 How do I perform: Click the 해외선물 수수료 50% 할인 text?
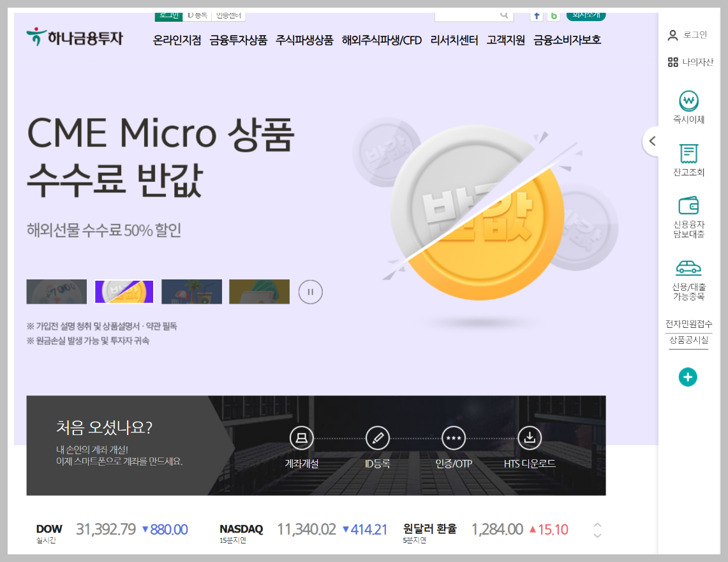[x=104, y=230]
